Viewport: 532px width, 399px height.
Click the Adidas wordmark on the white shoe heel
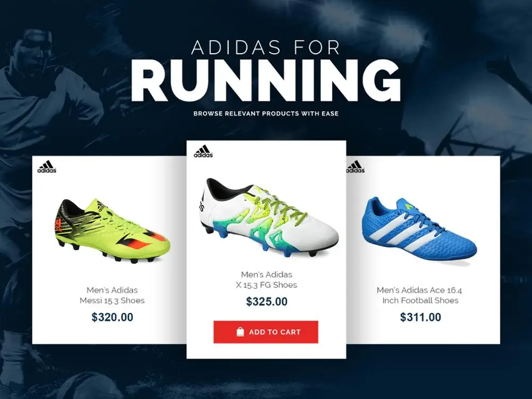click(x=202, y=204)
